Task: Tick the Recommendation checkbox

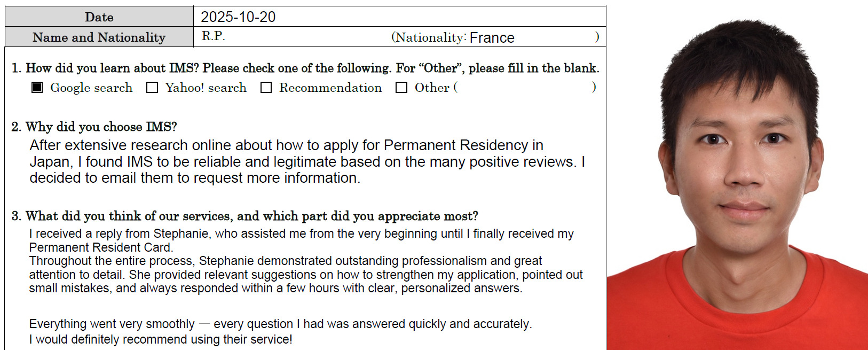Action: click(266, 88)
